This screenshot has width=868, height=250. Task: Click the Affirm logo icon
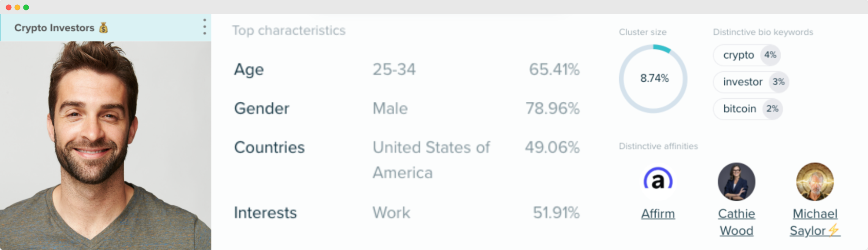[x=658, y=179]
